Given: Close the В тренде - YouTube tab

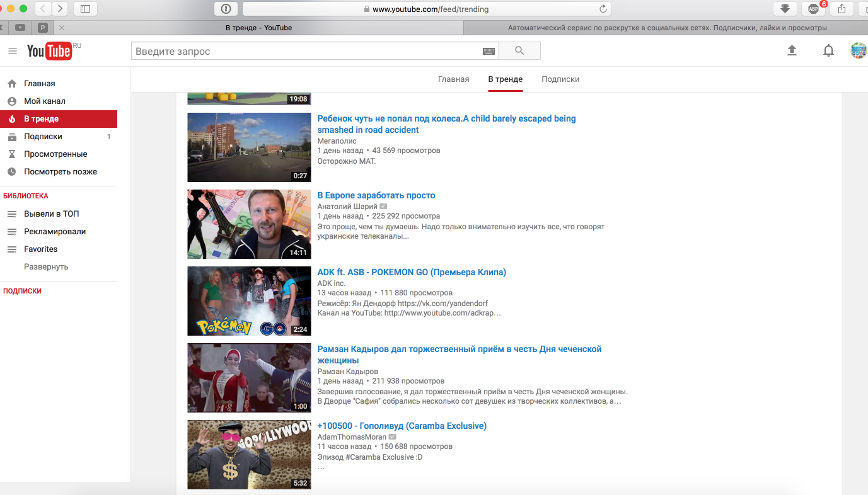Looking at the screenshot, I should coord(62,28).
